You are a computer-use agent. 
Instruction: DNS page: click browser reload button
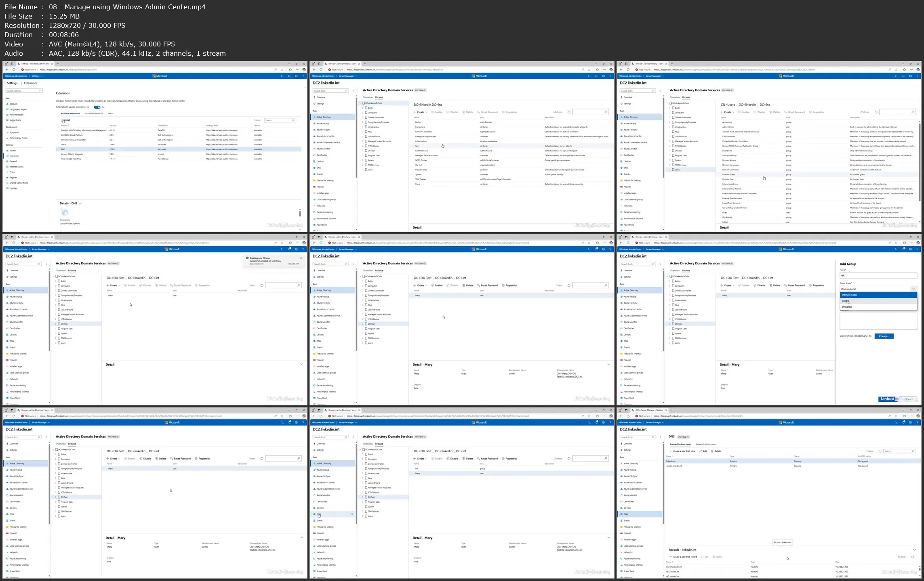pyautogui.click(x=628, y=416)
